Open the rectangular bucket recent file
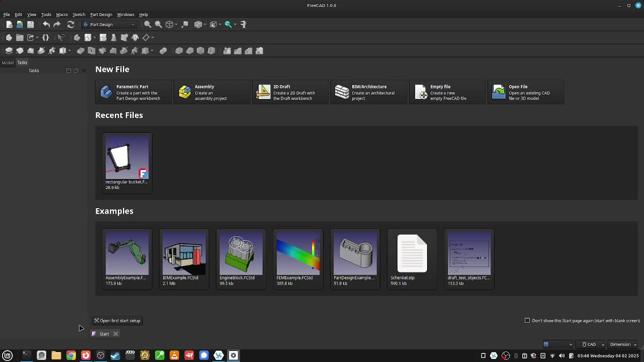The height and width of the screenshot is (362, 644). (x=127, y=163)
